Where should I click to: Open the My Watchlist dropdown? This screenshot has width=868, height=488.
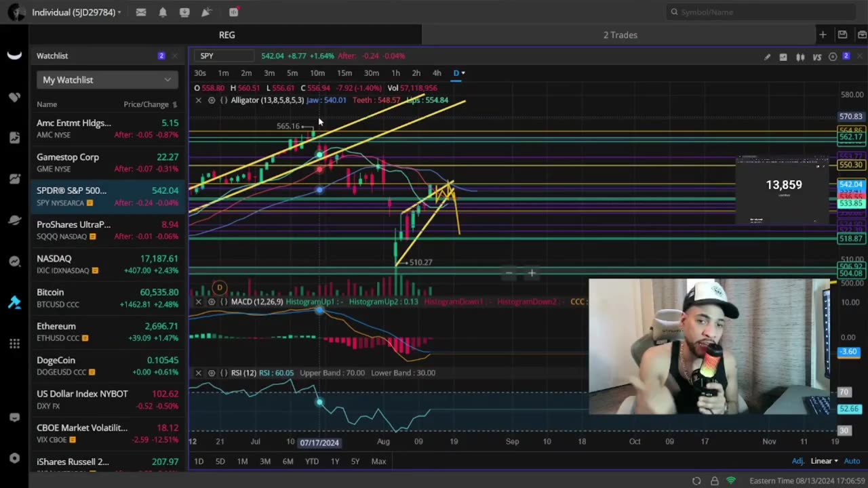pyautogui.click(x=107, y=80)
